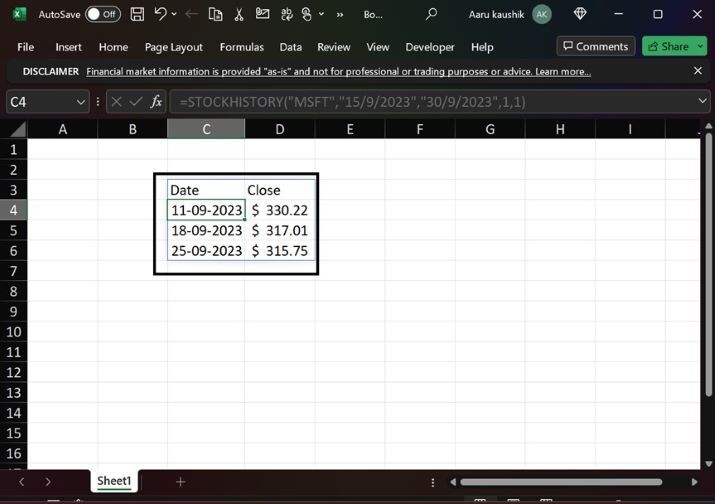Viewport: 715px width, 504px height.
Task: Cancel formula entry with X icon
Action: [116, 102]
